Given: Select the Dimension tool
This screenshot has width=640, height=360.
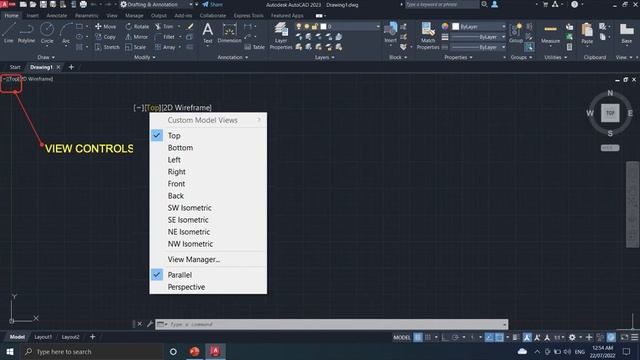Looking at the screenshot, I should pos(229,33).
